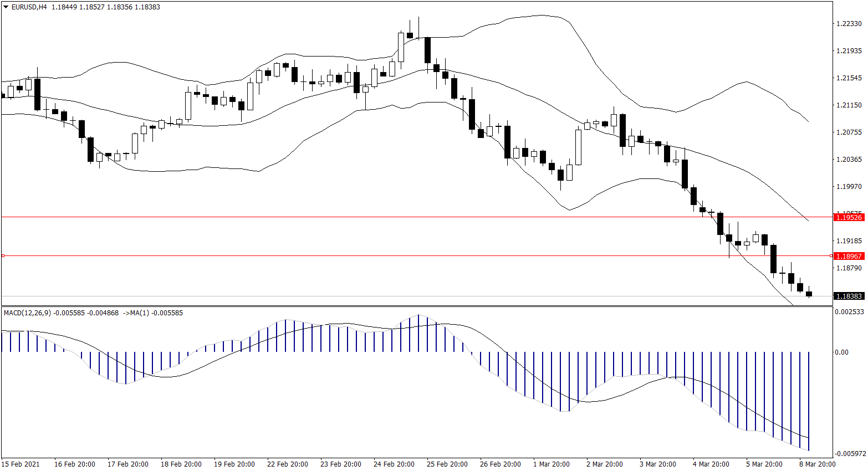Click the 0.002533 value on MACD scale
868x471 pixels.
(849, 312)
